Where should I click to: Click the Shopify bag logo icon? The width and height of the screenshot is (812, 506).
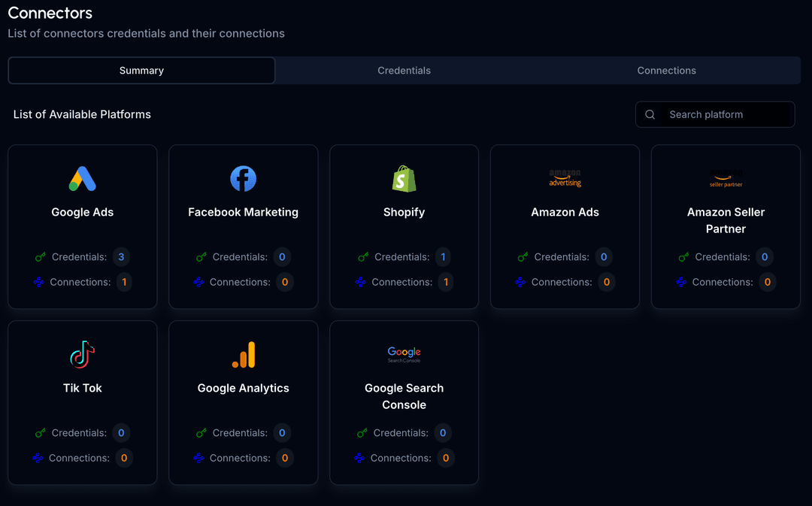click(x=404, y=179)
